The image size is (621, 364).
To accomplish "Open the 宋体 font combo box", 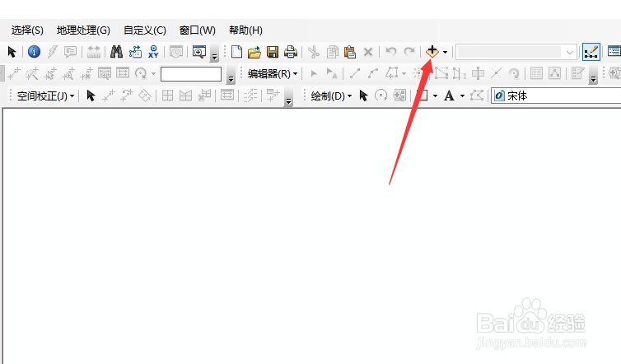I will [556, 96].
